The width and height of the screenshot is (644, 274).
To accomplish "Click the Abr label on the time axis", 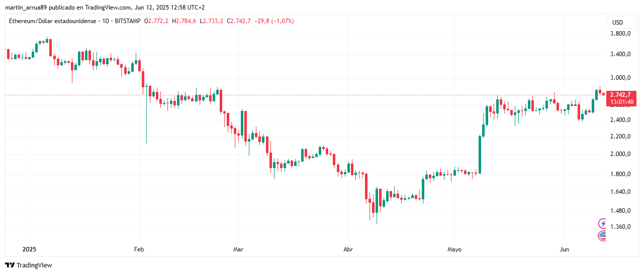I will (x=347, y=249).
